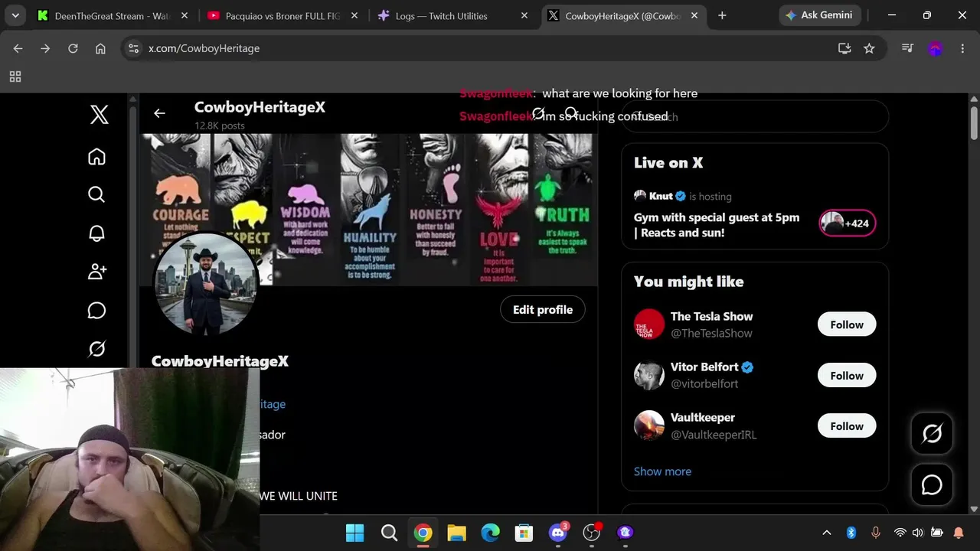Image resolution: width=980 pixels, height=551 pixels.
Task: Open Vitor Belfort's avatar
Action: 649,376
